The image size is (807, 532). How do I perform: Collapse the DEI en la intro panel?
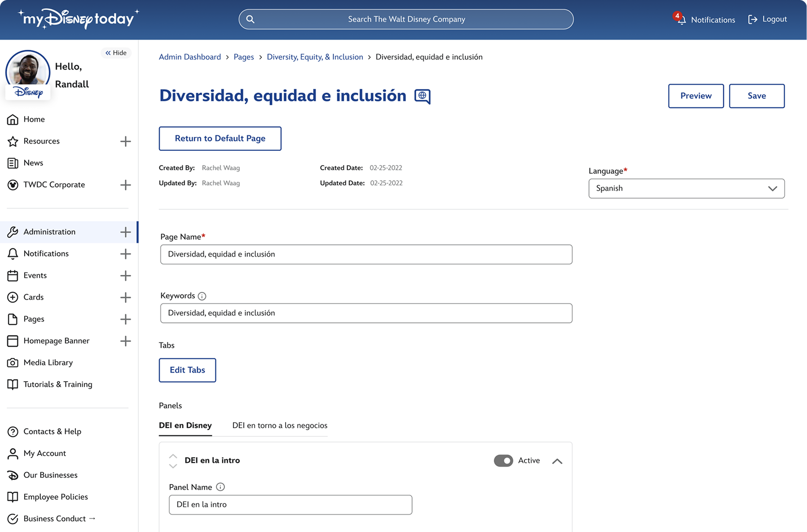tap(557, 461)
